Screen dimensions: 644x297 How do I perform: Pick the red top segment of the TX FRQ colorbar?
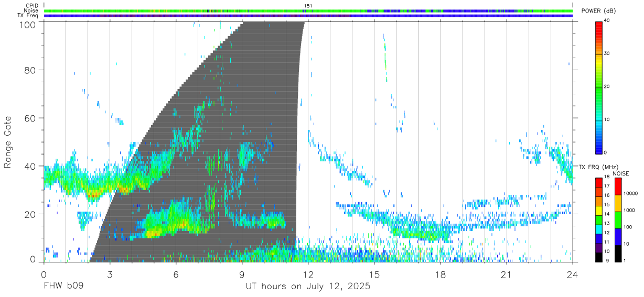(x=598, y=183)
